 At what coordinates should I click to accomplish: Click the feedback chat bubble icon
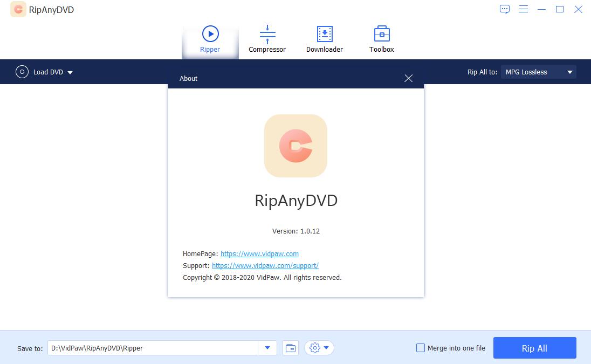(504, 9)
